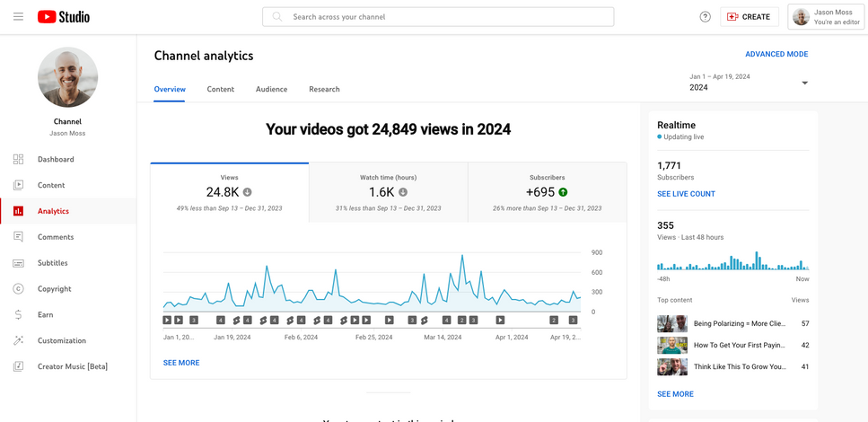Open Copyright page in sidebar

pos(54,289)
